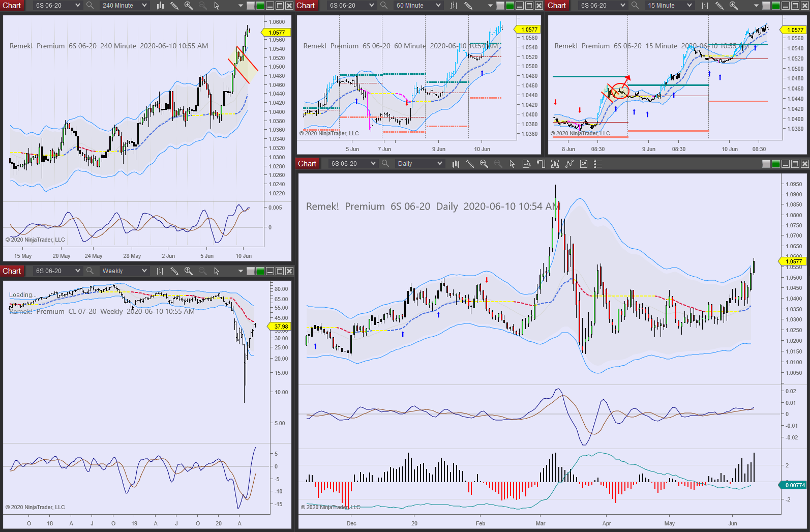The height and width of the screenshot is (532, 810).
Task: Toggle gray instrument link in 60 Minute chart
Action: 500,6
